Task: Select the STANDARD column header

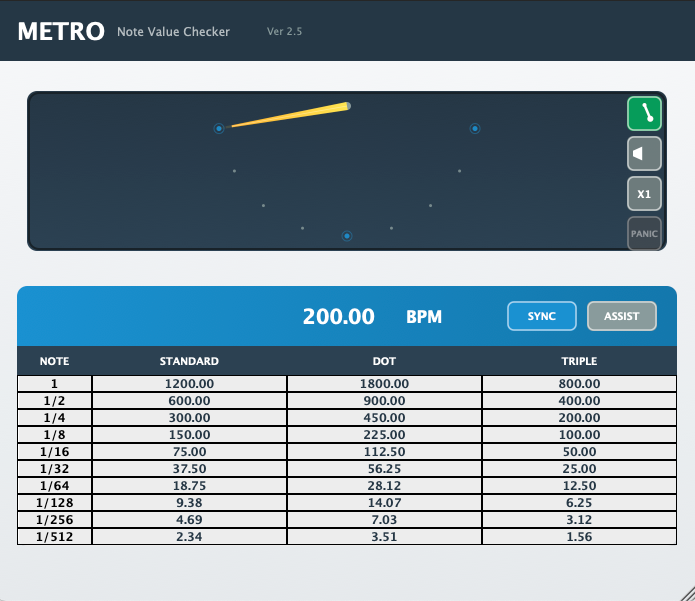Action: [189, 361]
